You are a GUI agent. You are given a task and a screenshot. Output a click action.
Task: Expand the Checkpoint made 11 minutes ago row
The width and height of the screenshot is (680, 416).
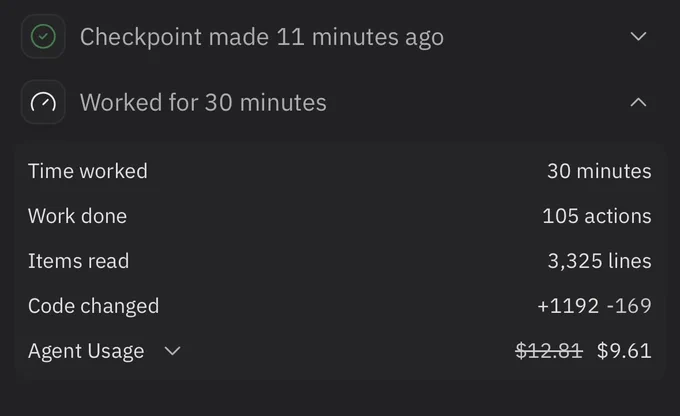pyautogui.click(x=638, y=36)
